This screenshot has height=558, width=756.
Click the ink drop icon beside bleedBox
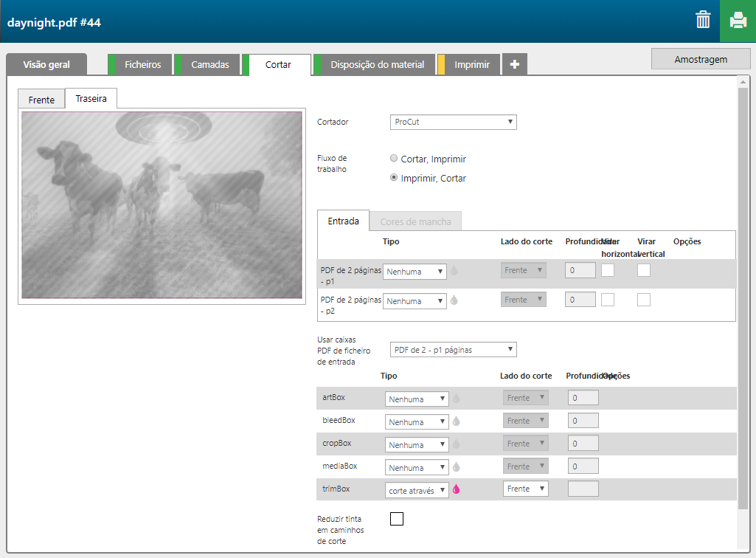(x=456, y=421)
